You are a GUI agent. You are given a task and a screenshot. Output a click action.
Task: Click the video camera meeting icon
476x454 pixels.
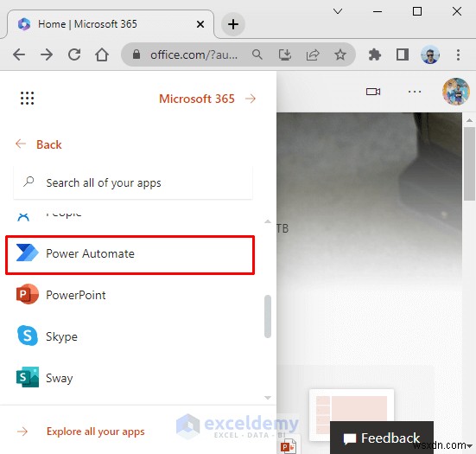373,92
